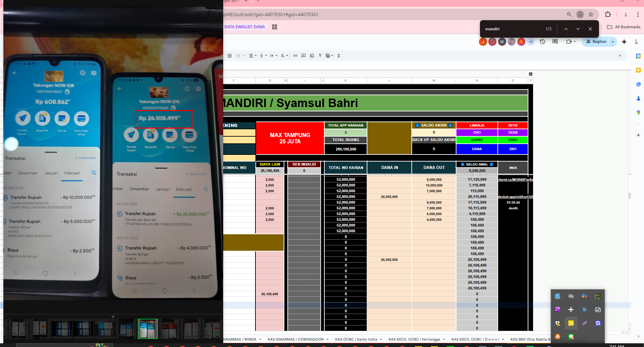The height and width of the screenshot is (347, 644).
Task: Open the Functions sigma menu
Action: [x=339, y=56]
